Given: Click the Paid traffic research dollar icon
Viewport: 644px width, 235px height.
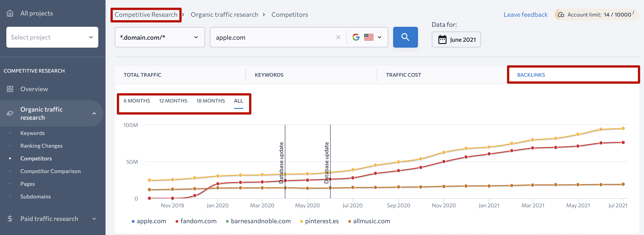Looking at the screenshot, I should pyautogui.click(x=10, y=219).
